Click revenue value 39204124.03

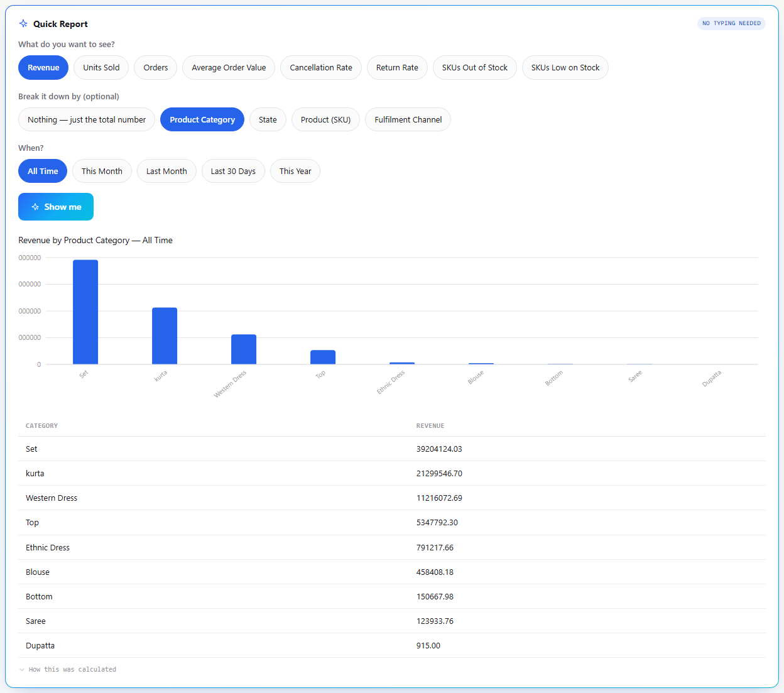[x=439, y=449]
